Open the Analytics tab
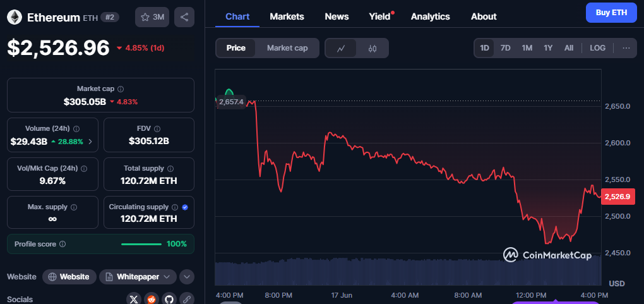 pyautogui.click(x=430, y=16)
